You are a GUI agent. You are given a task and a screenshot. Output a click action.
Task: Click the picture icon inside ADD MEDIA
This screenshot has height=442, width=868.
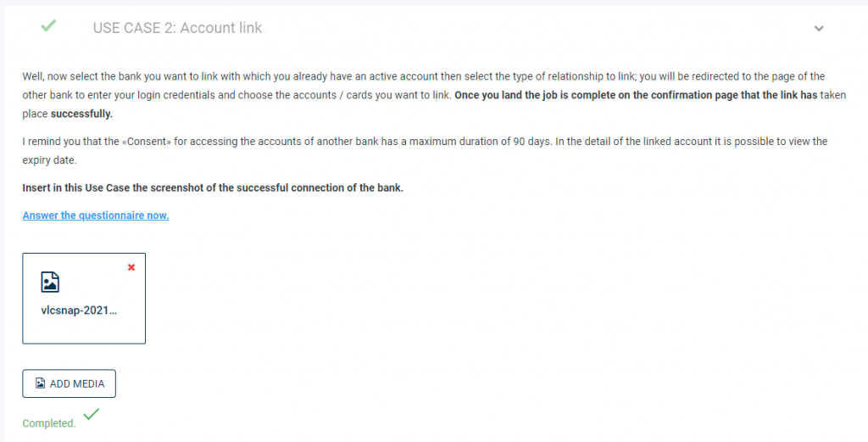click(41, 383)
